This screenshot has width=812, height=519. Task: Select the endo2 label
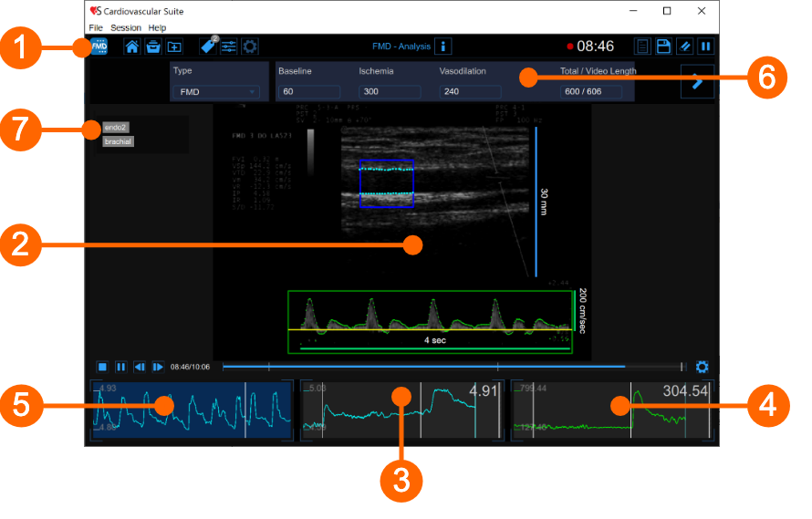click(x=116, y=128)
